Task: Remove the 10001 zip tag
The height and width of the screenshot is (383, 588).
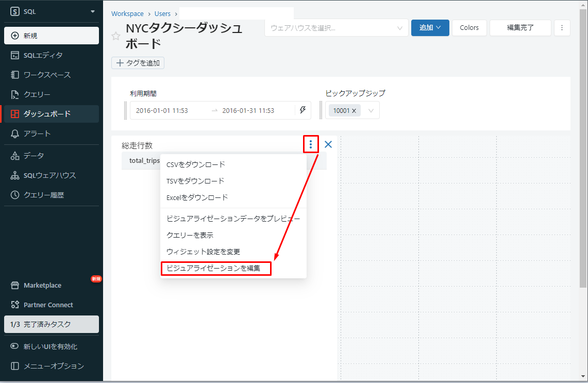Action: coord(354,111)
